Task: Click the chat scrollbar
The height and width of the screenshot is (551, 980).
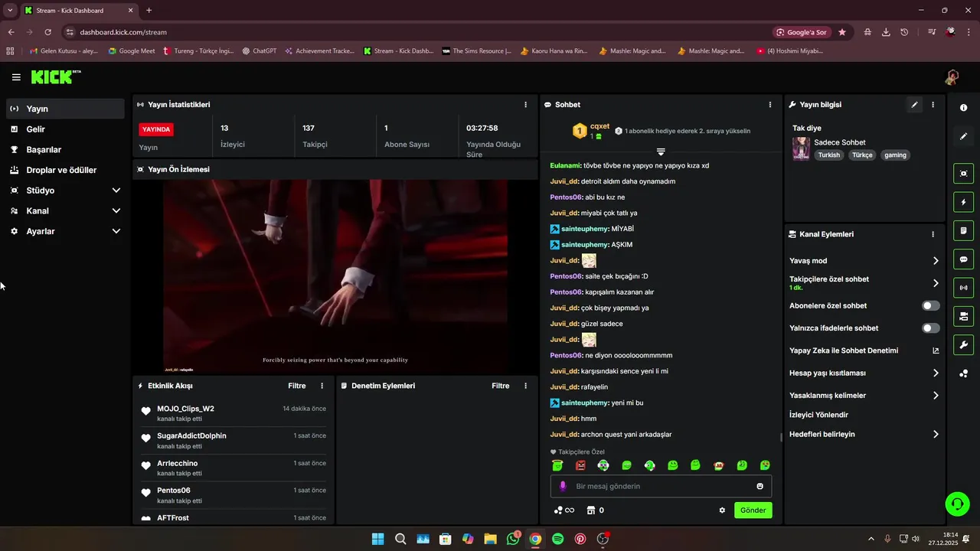Action: click(781, 438)
